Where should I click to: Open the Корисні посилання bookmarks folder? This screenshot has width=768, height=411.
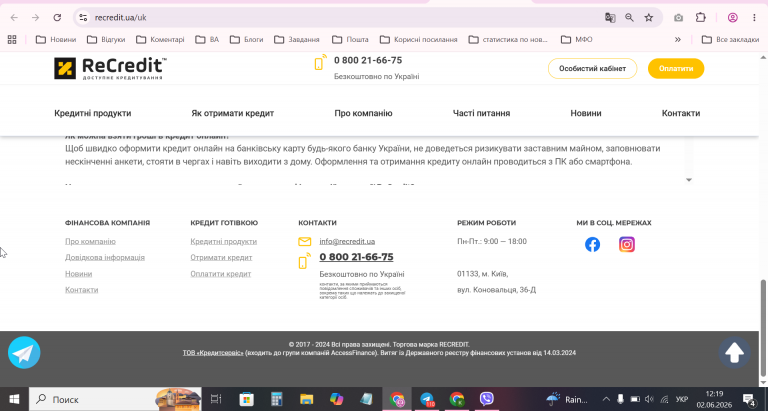(x=419, y=39)
